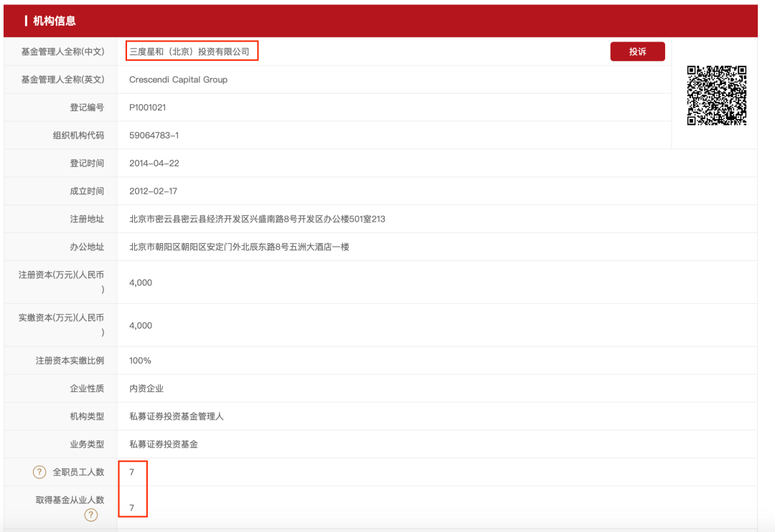The width and height of the screenshot is (775, 532).
Task: Click the 注册地址 label
Action: click(x=87, y=219)
